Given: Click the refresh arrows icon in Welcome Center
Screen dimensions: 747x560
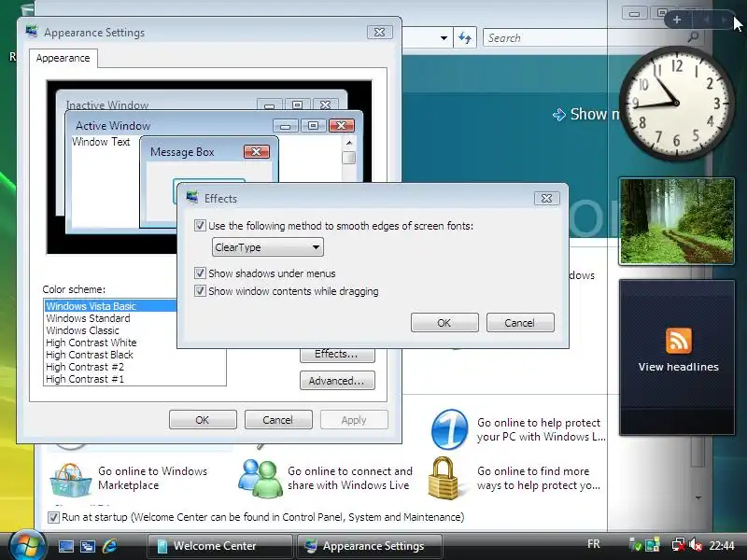Looking at the screenshot, I should tap(465, 37).
